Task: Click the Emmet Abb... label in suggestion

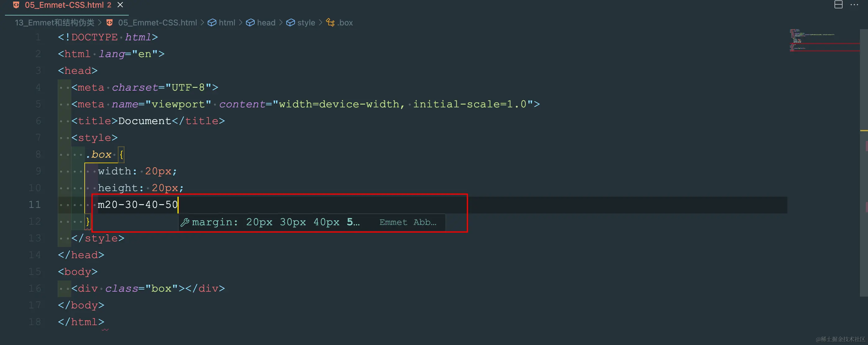Action: coord(408,222)
